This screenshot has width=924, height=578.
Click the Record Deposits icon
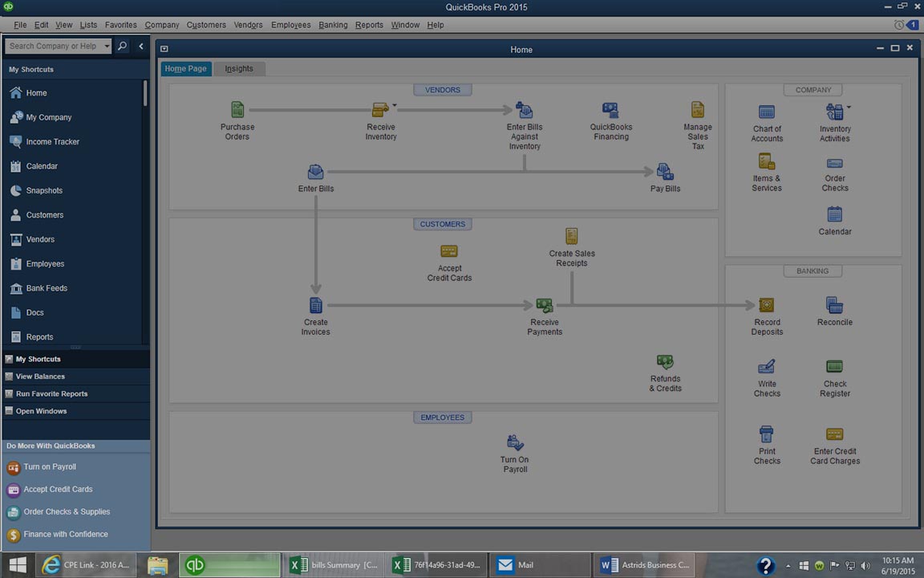coord(767,306)
